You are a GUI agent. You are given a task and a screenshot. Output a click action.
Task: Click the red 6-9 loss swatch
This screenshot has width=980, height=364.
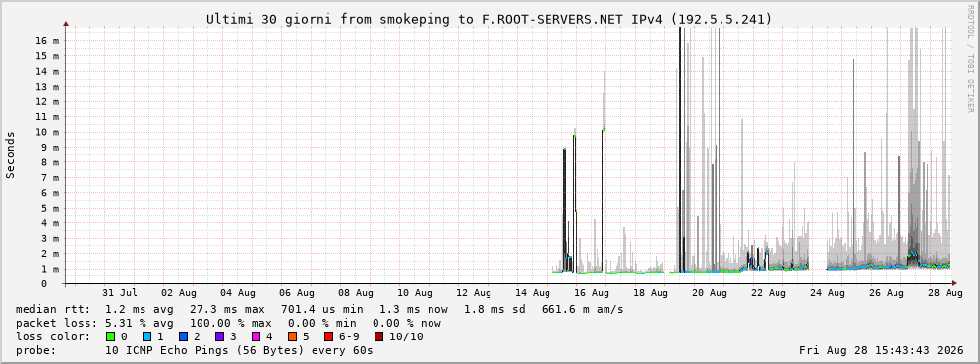pos(328,336)
